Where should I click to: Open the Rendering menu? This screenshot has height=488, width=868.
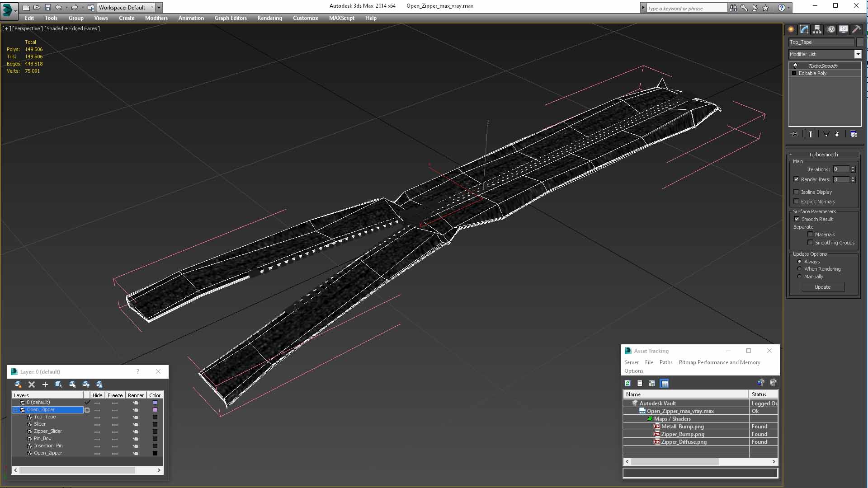click(269, 18)
